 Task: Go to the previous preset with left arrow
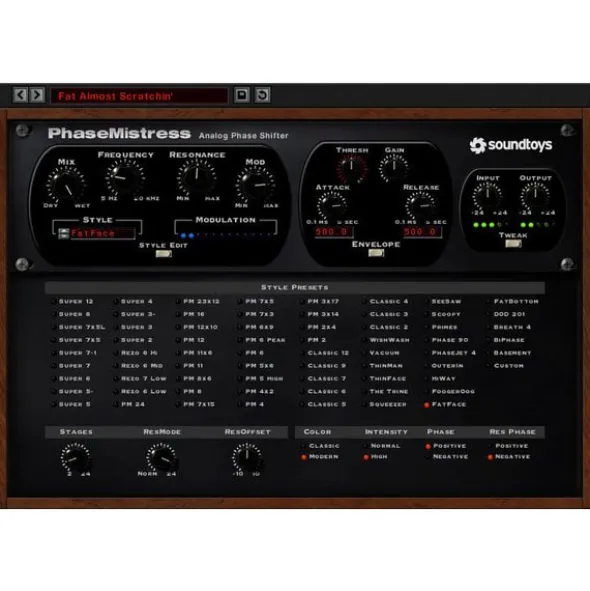point(20,95)
